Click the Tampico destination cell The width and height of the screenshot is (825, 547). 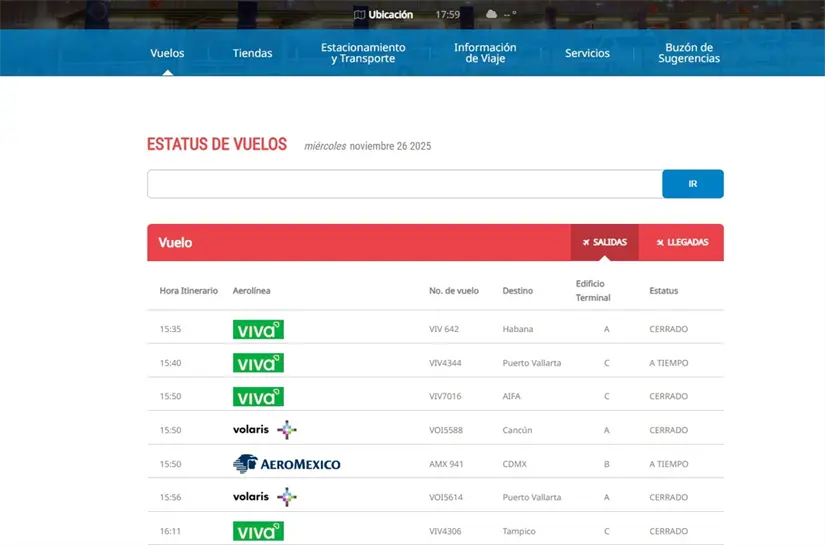(519, 531)
